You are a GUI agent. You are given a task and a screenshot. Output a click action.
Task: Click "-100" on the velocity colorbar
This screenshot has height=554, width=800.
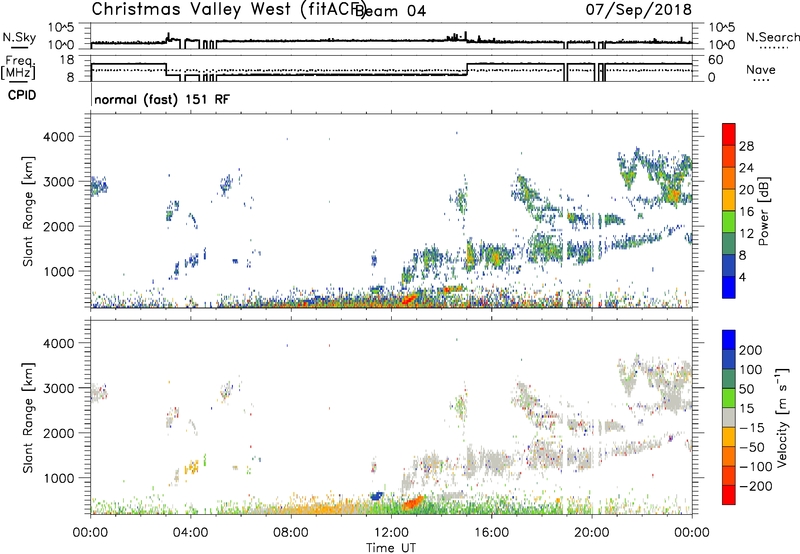click(x=756, y=467)
